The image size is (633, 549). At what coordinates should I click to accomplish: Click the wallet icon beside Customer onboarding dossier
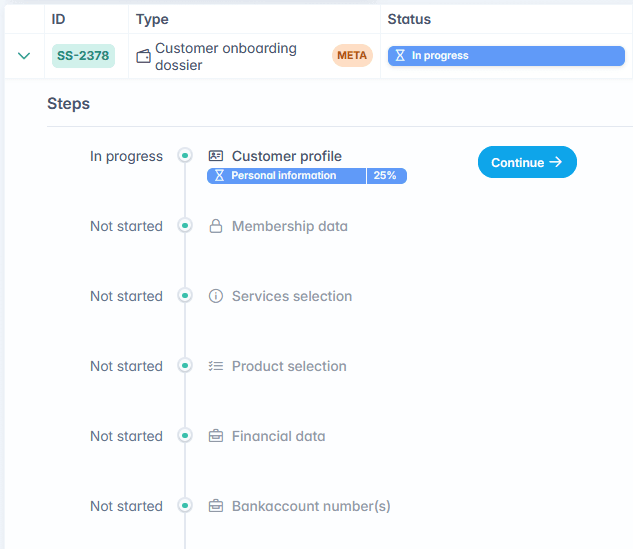click(143, 56)
